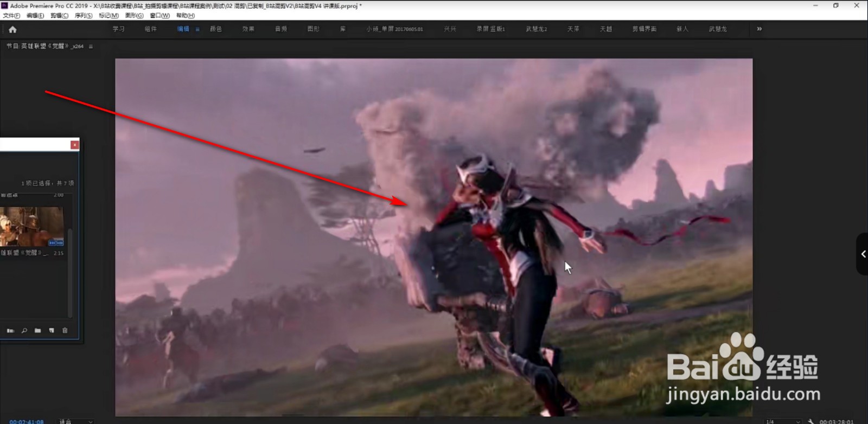
Task: Open the 帮助(H) menu
Action: pos(185,16)
